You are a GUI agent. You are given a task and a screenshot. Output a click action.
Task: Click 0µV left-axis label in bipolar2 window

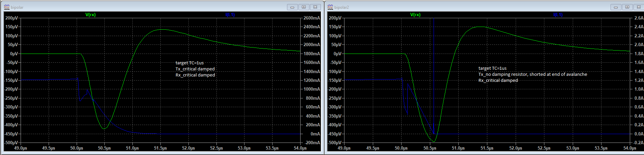pyautogui.click(x=337, y=54)
